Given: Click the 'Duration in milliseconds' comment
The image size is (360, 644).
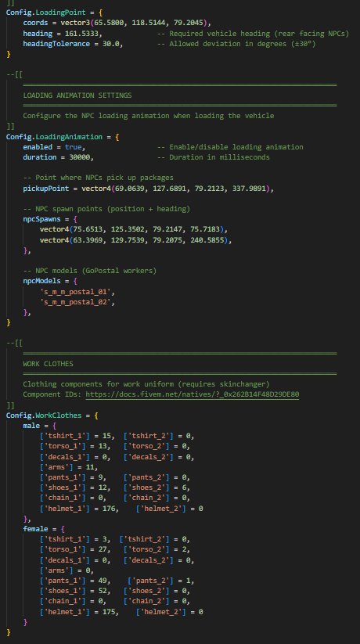Looking at the screenshot, I should tap(214, 157).
